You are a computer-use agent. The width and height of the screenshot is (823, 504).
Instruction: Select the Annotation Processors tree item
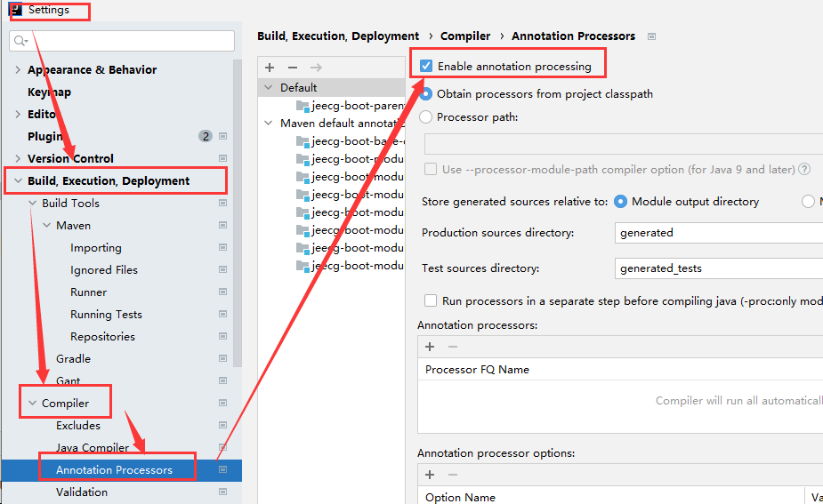point(122,470)
